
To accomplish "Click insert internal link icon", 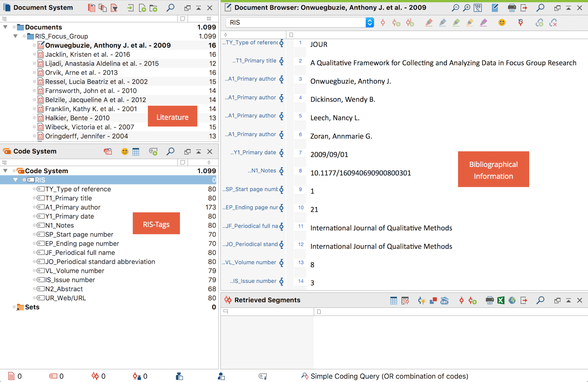I will point(539,23).
